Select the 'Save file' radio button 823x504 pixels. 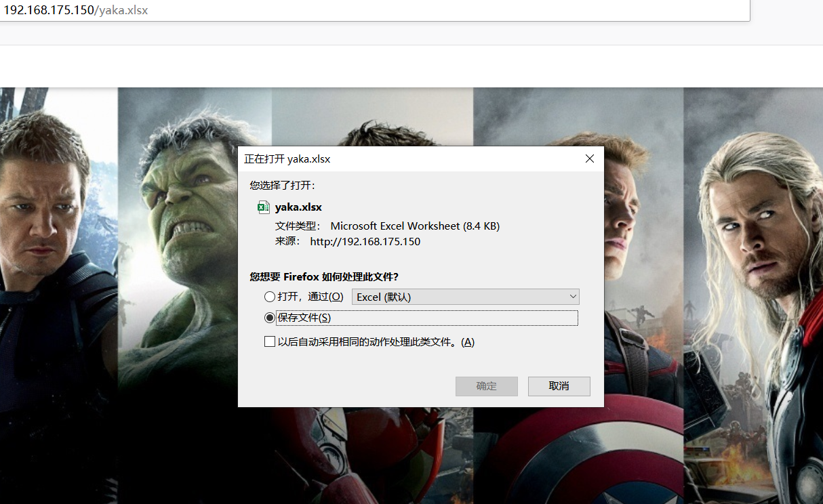click(x=270, y=318)
